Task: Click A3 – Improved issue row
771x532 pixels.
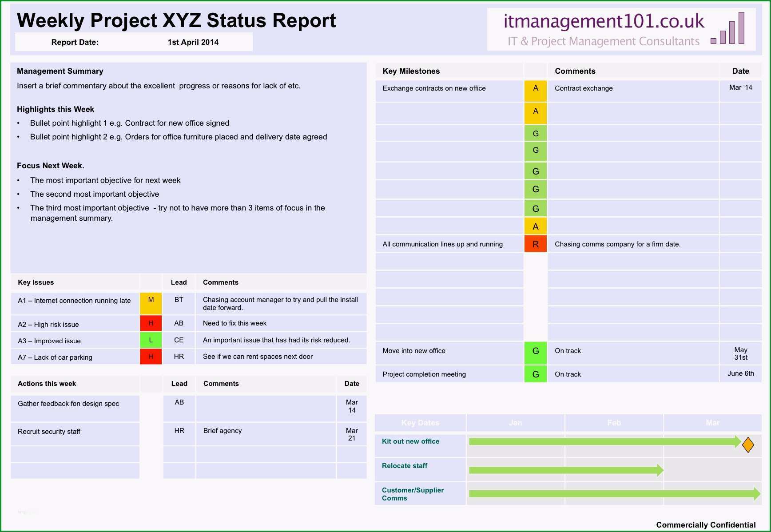Action: tap(49, 341)
